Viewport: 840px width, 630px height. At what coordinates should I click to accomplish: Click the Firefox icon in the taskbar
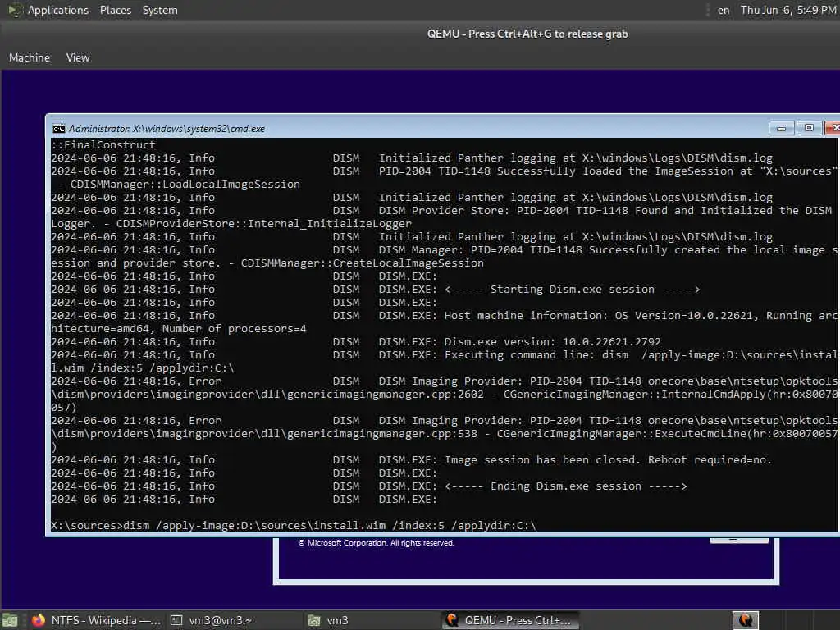38,620
